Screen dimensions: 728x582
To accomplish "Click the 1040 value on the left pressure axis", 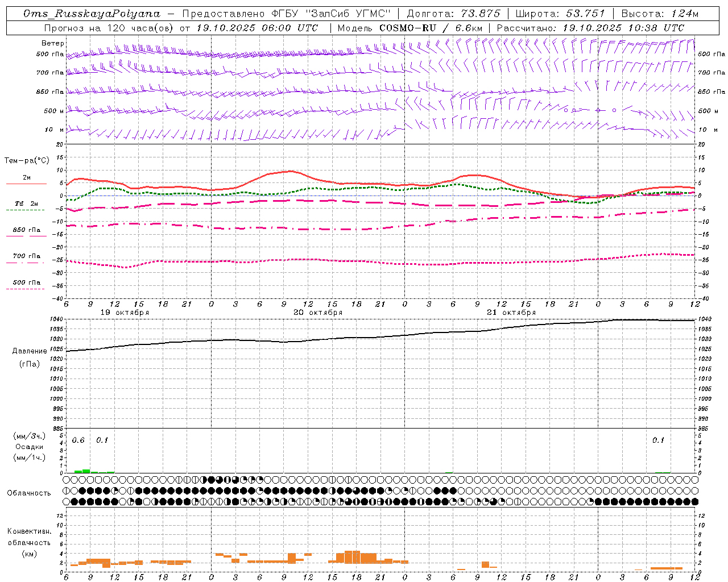I will tap(58, 319).
